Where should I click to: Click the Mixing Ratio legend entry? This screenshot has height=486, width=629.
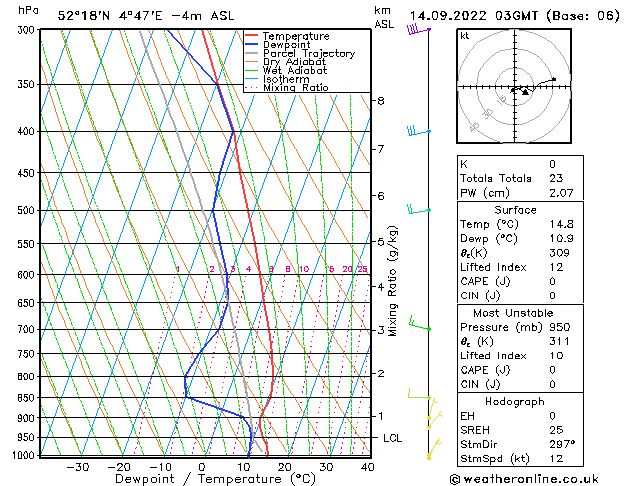tap(295, 87)
